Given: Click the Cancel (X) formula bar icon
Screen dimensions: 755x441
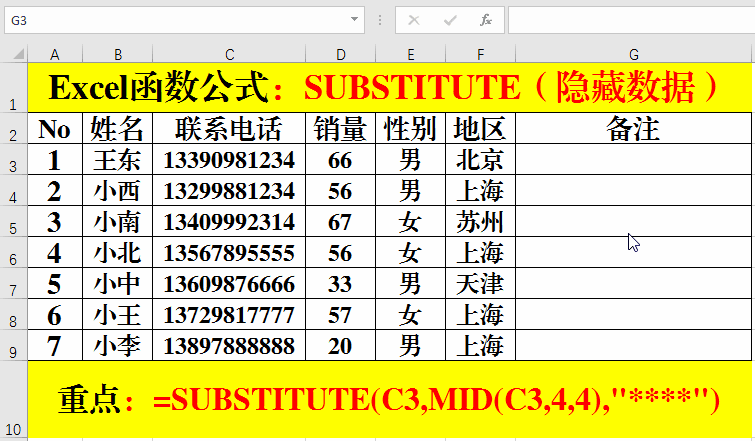Looking at the screenshot, I should click(414, 20).
